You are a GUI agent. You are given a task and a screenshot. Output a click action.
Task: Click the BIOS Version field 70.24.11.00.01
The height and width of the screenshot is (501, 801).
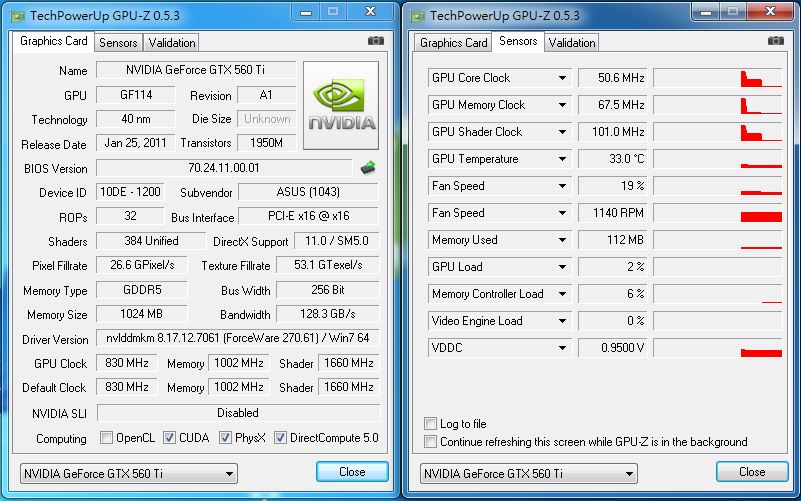(x=224, y=168)
